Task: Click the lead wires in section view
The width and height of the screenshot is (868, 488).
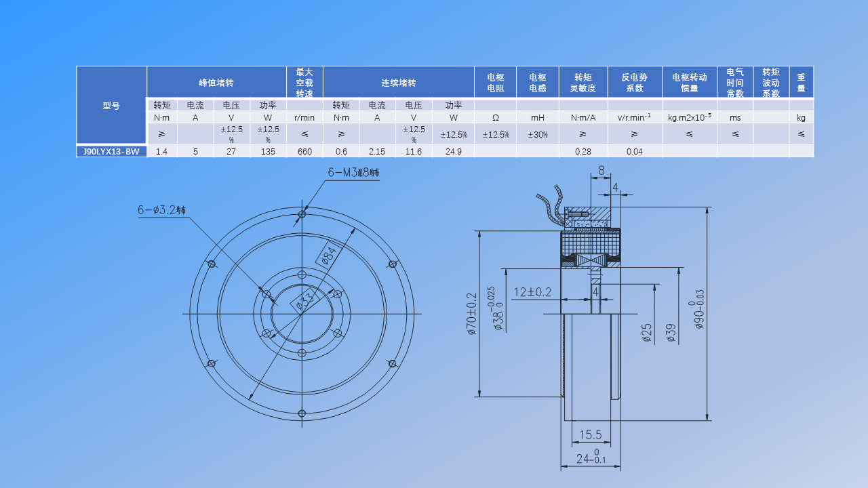Action: 553,205
